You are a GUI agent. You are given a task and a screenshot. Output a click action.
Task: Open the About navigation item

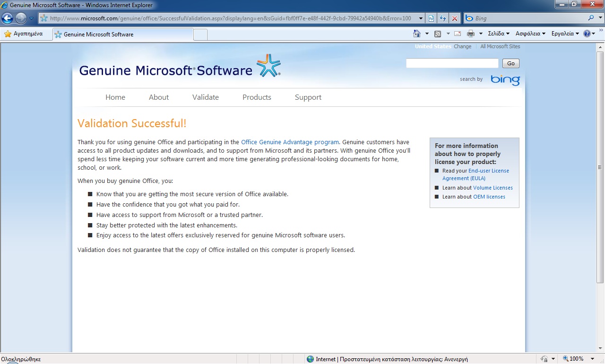point(159,97)
